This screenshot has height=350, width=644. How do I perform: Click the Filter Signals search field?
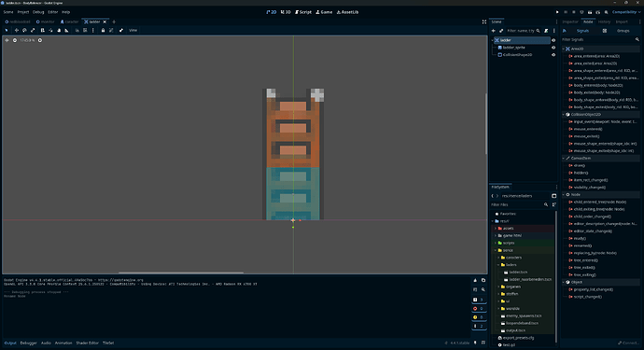pyautogui.click(x=597, y=40)
